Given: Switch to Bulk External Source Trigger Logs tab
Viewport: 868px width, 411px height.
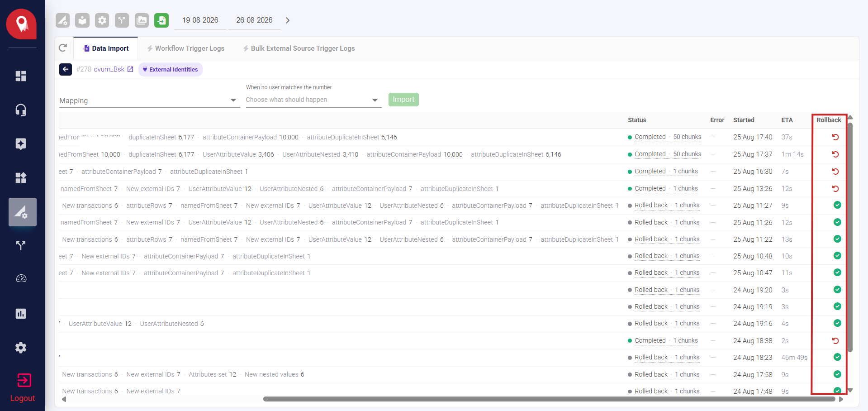Looking at the screenshot, I should tap(299, 48).
